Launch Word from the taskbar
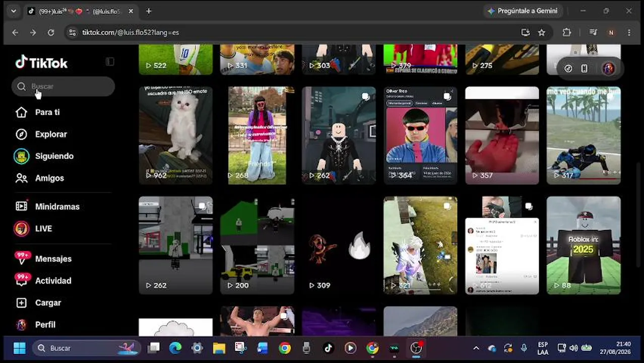This screenshot has width=644, height=363. [263, 348]
